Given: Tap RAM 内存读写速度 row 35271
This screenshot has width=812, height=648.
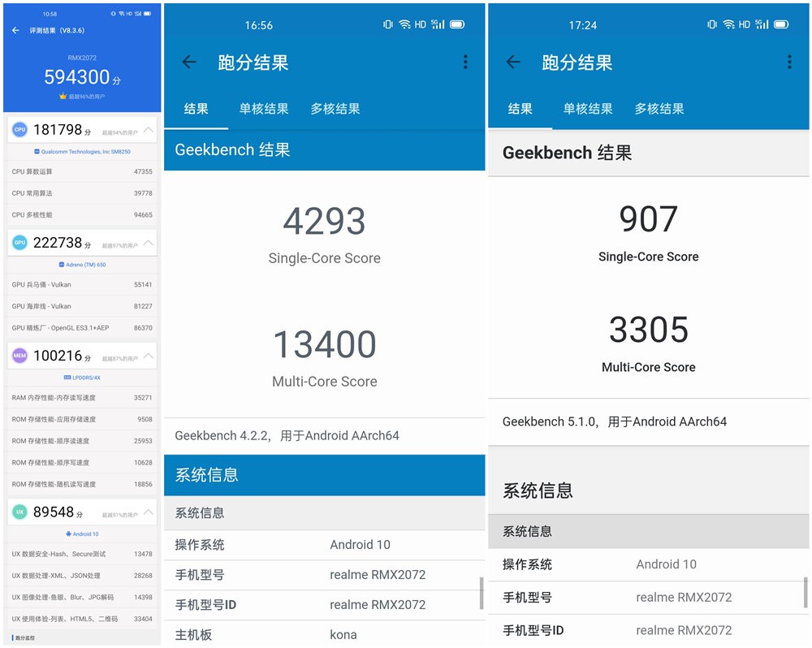Looking at the screenshot, I should [x=82, y=398].
